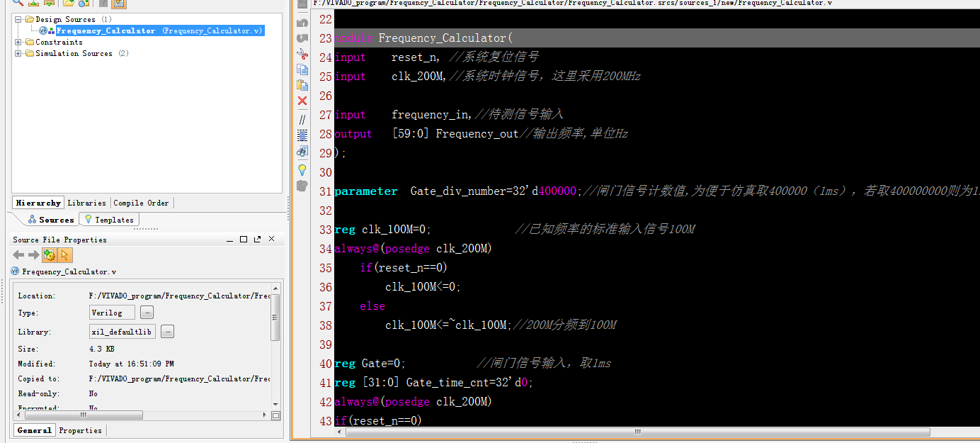The width and height of the screenshot is (980, 443).
Task: Click the Copy icon in the editor toolbar
Action: coord(302,69)
